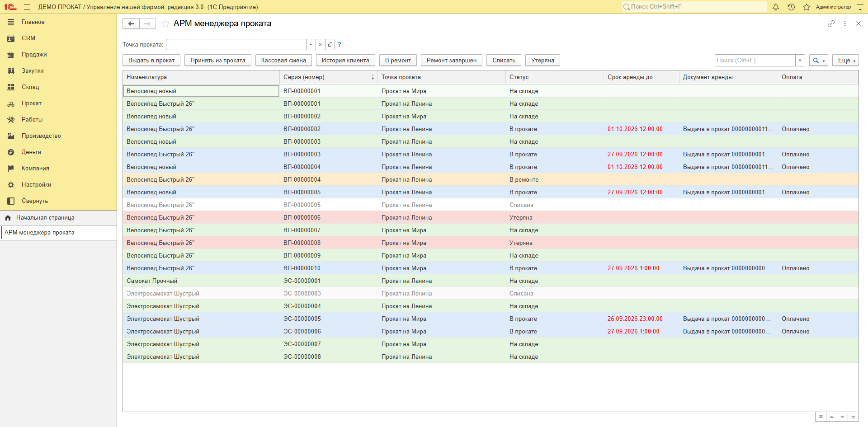Click В ремонт button
This screenshot has height=427, width=868.
coord(398,60)
